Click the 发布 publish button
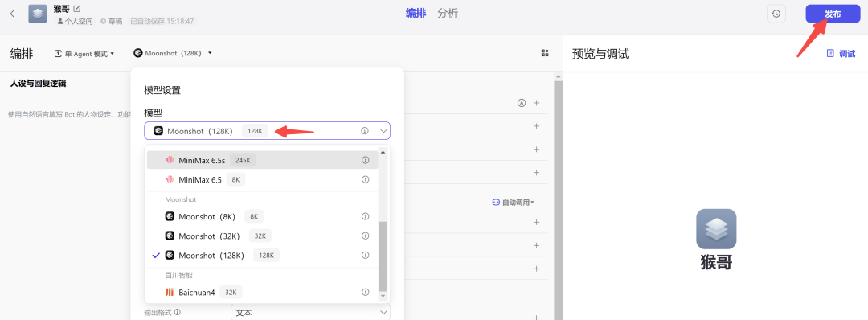The height and width of the screenshot is (320, 868). point(833,14)
